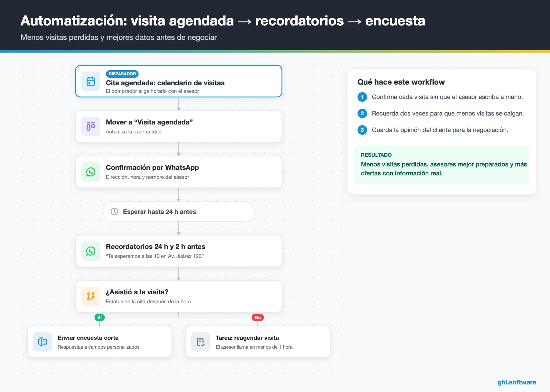Click the WhatsApp icon on Confirmación por WhatsApp

pos(91,172)
